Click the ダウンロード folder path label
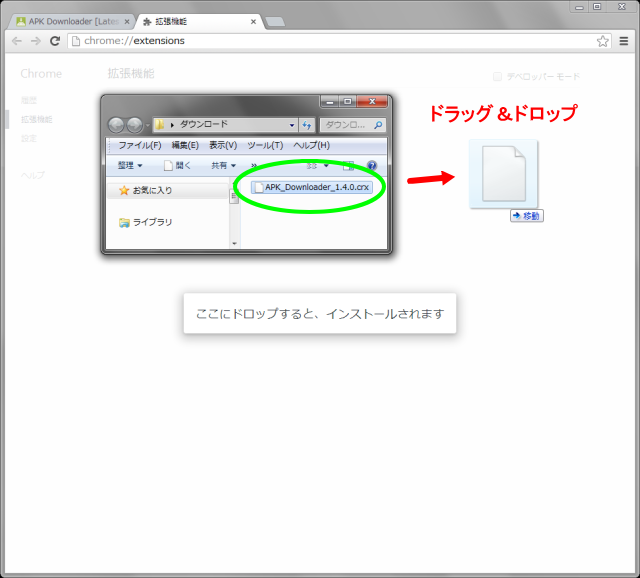Viewport: 640px width, 578px height. [204, 124]
